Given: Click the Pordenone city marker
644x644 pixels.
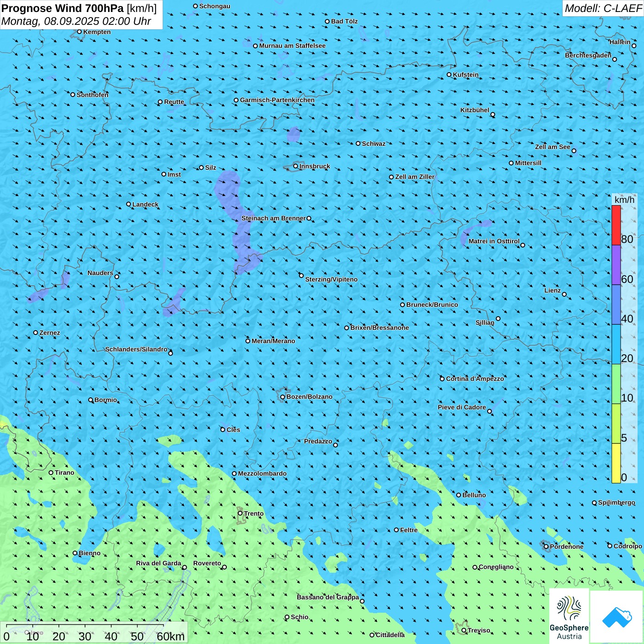Looking at the screenshot, I should [546, 546].
